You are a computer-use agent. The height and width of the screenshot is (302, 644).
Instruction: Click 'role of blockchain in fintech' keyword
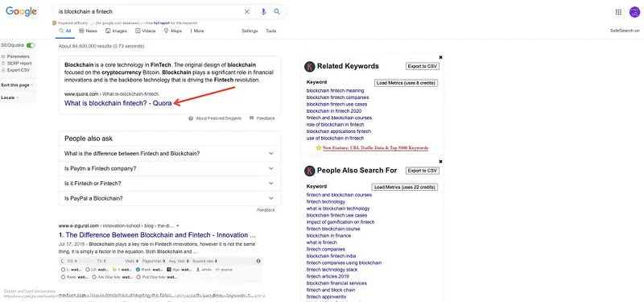click(335, 125)
